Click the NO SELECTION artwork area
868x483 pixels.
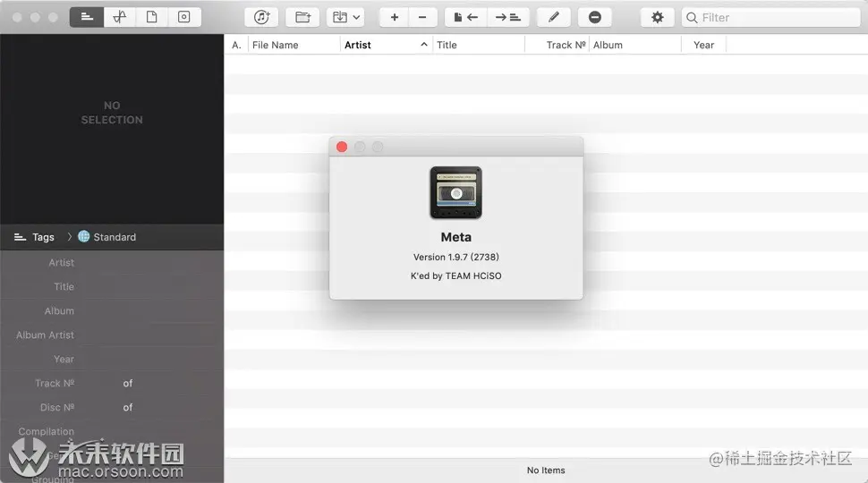[x=112, y=113]
